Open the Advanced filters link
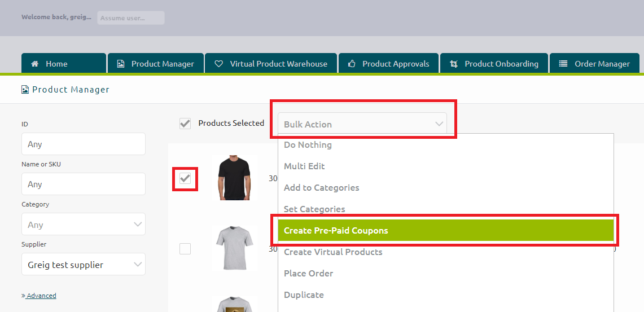The width and height of the screenshot is (644, 312). pyautogui.click(x=41, y=296)
